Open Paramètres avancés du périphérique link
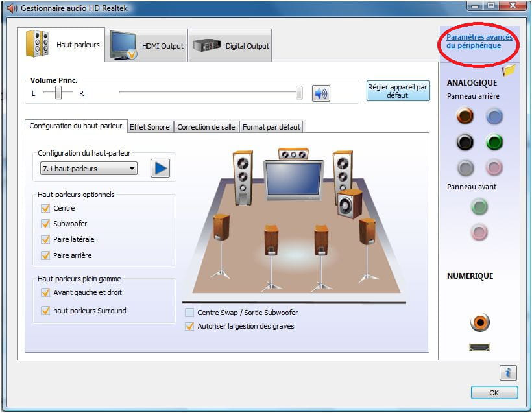532x413 pixels. pos(479,41)
